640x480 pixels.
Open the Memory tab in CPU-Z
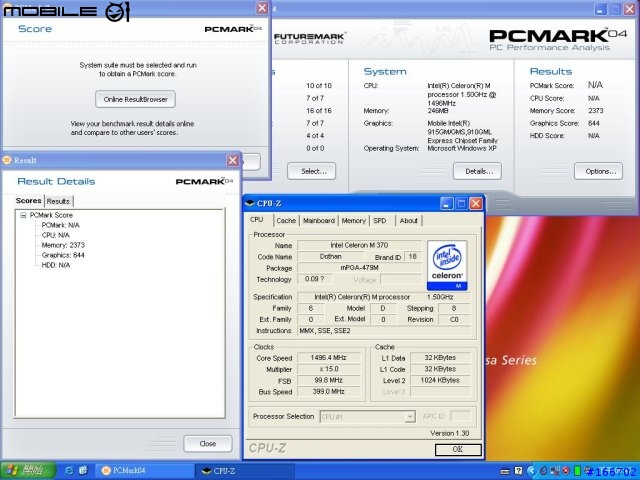coord(353,220)
